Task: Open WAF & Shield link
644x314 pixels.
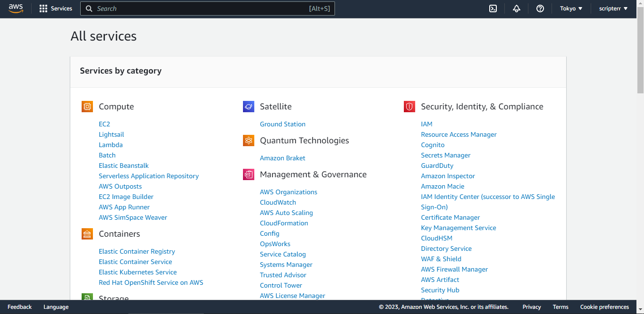Action: pos(441,259)
